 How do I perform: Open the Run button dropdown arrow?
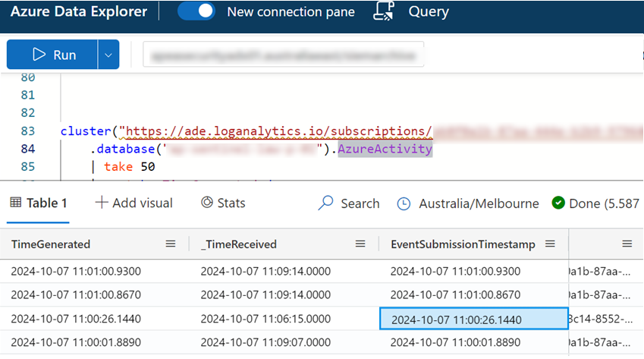click(108, 54)
